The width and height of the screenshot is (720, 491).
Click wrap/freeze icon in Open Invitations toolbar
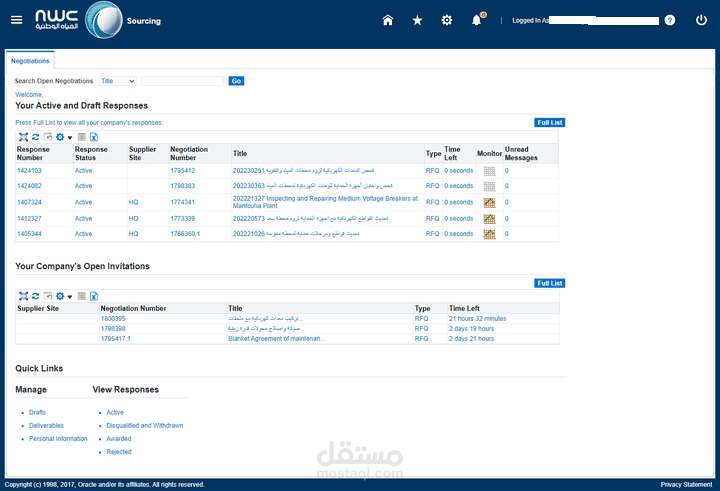coord(48,296)
